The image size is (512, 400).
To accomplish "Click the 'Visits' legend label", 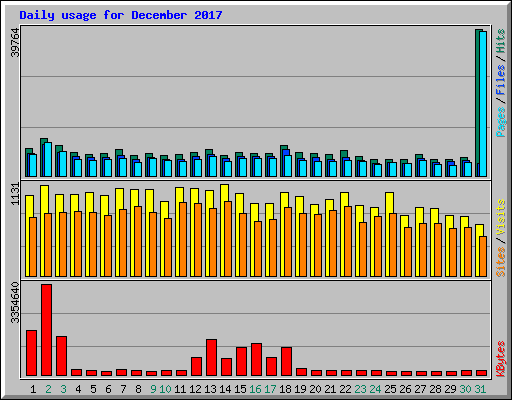I will click(501, 218).
